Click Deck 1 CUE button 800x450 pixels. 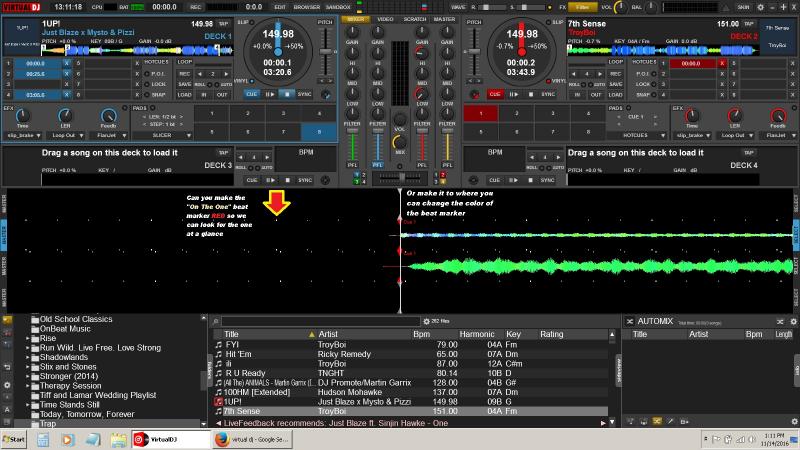coord(252,94)
